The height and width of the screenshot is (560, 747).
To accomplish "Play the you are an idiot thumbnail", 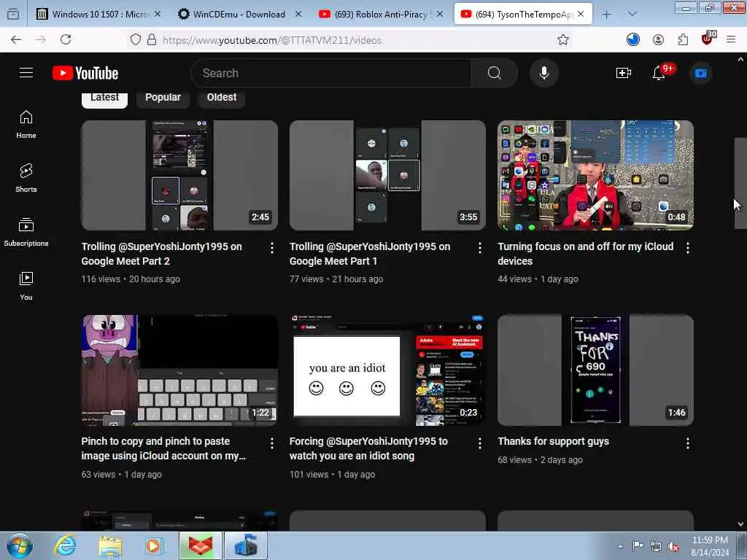I will [x=387, y=370].
